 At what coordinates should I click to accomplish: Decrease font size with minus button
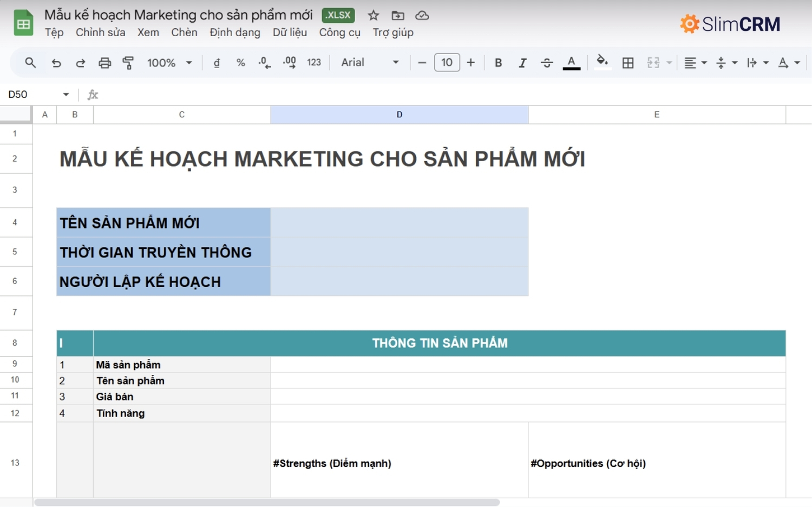point(422,63)
